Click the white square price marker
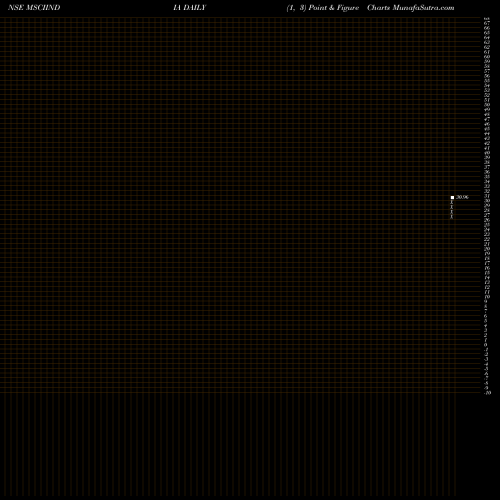The height and width of the screenshot is (500, 500). pos(452,197)
